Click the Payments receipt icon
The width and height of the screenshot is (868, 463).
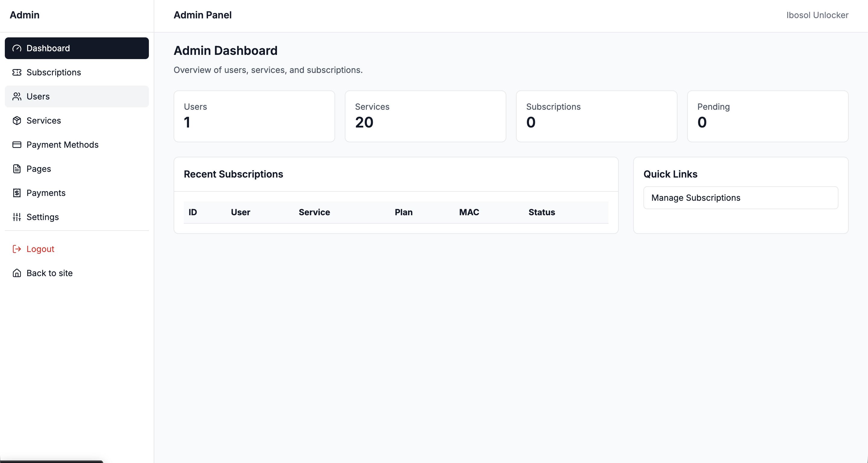click(17, 193)
